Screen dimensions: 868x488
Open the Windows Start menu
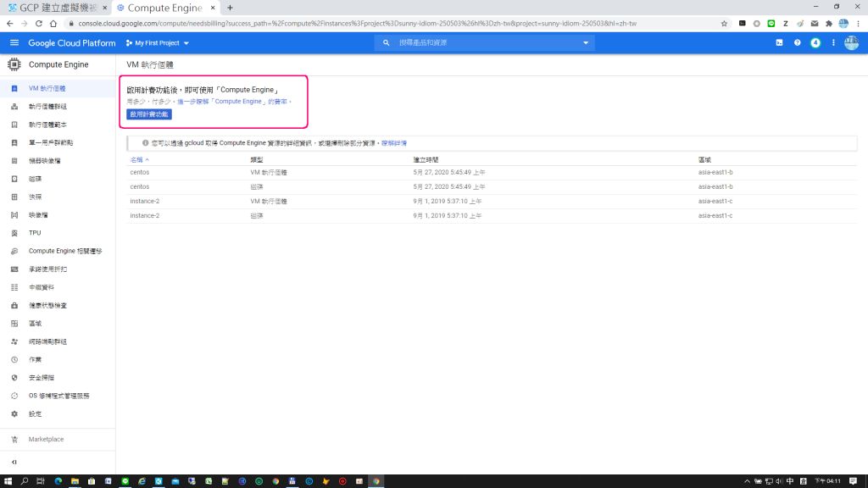8,481
